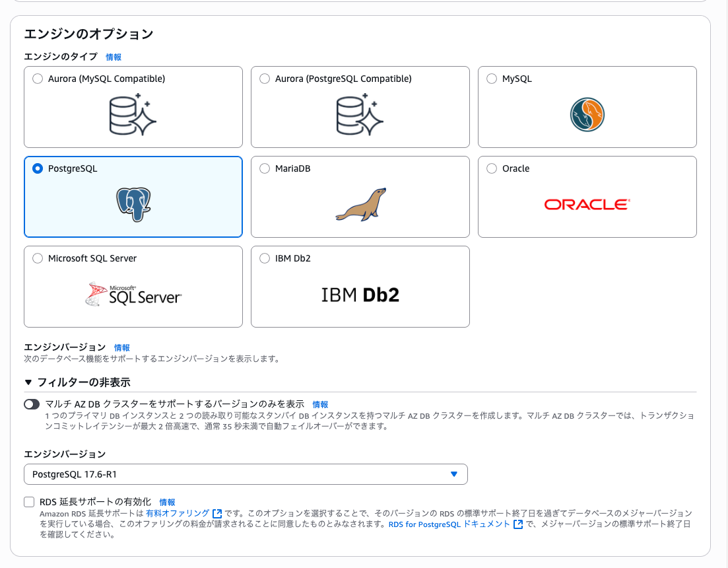Click the Microsoft SQL Server label text
Screen dimensions: 728x568
click(x=92, y=258)
